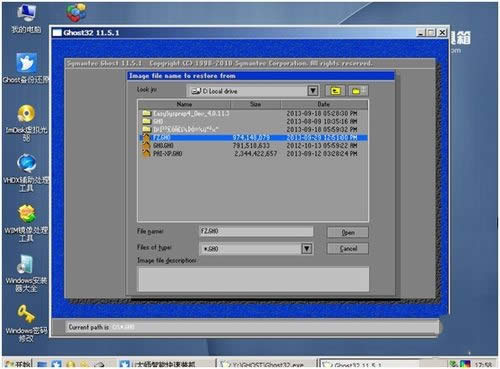Select the size 2,344,422,657 of PRE-XP.GHO
Viewport: 500px width, 369px height.
pyautogui.click(x=255, y=153)
